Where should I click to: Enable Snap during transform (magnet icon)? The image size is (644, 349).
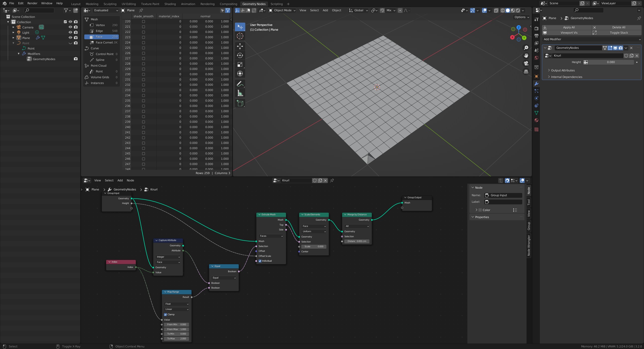click(x=382, y=10)
